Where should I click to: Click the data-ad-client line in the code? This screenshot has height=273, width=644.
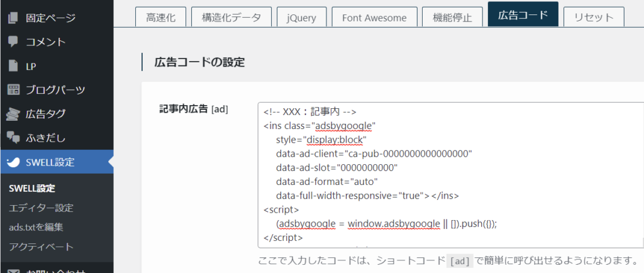click(374, 153)
